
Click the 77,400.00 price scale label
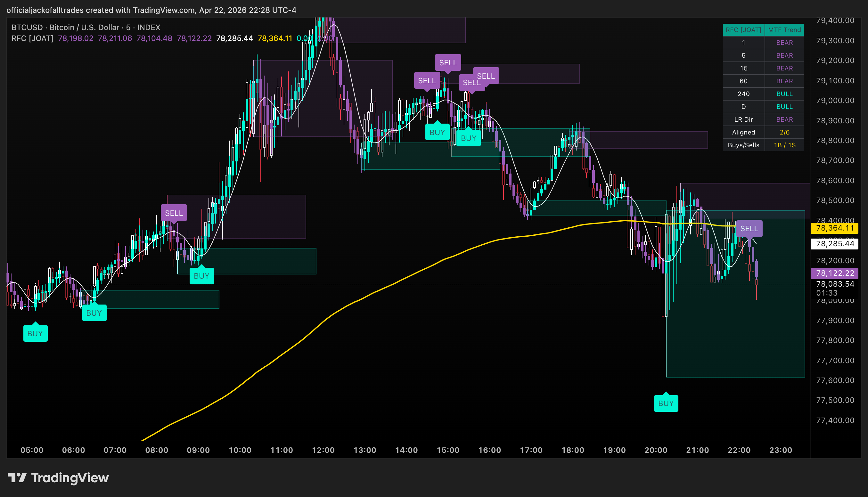click(x=835, y=420)
